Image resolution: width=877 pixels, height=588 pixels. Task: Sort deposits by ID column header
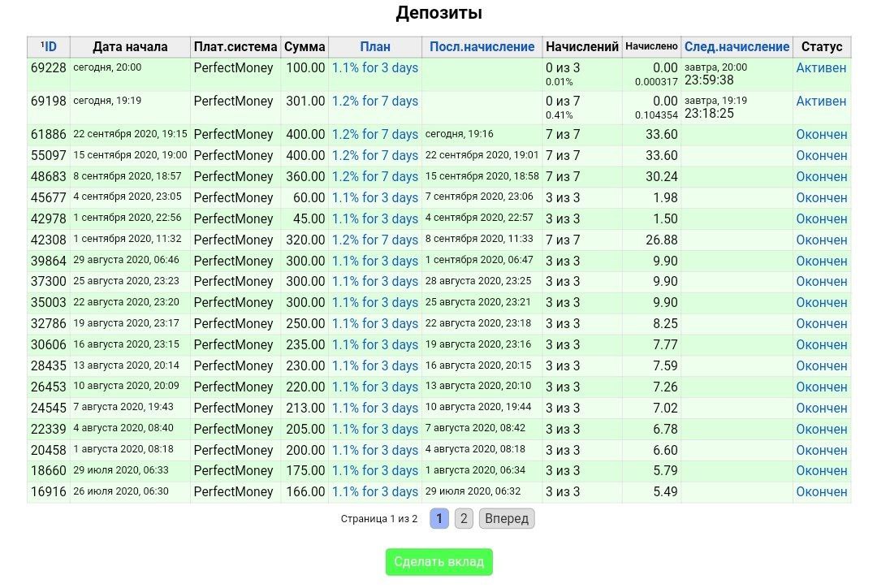(x=49, y=46)
